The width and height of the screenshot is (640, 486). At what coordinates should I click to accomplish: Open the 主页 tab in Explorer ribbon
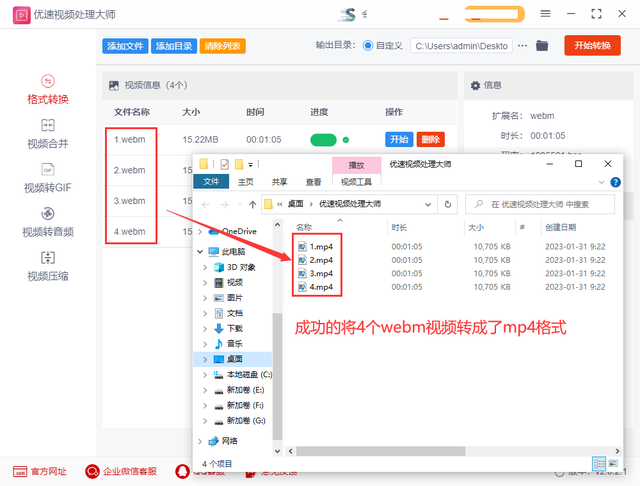tap(246, 182)
